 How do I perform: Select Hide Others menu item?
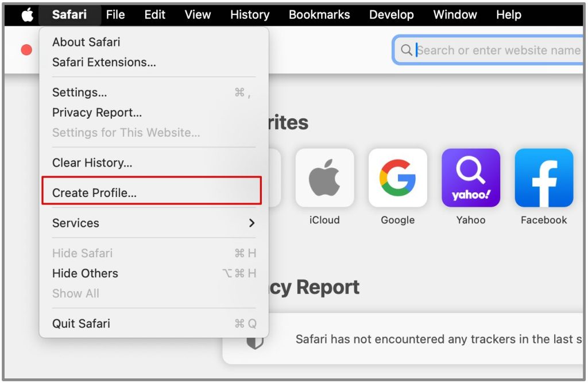pos(85,273)
